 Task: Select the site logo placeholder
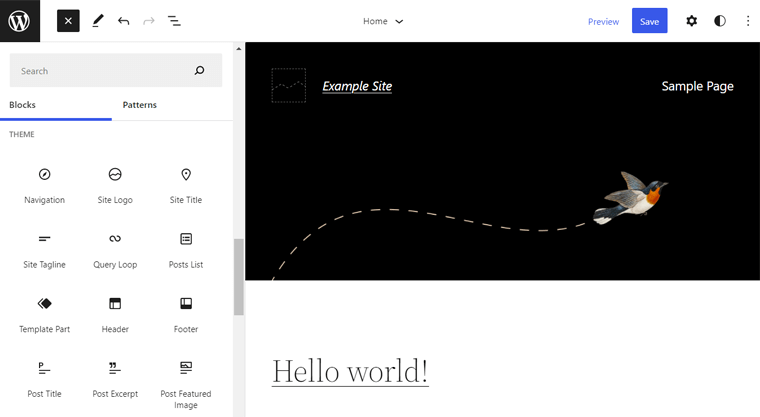coord(288,85)
